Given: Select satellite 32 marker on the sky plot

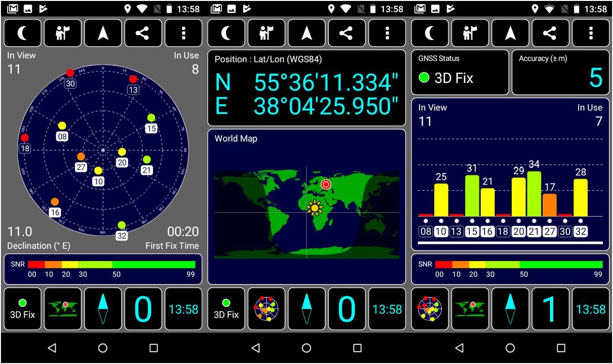Looking at the screenshot, I should coord(122,225).
